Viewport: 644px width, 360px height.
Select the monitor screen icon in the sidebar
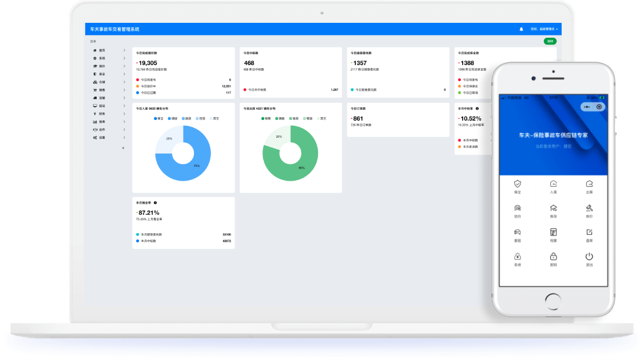(95, 106)
